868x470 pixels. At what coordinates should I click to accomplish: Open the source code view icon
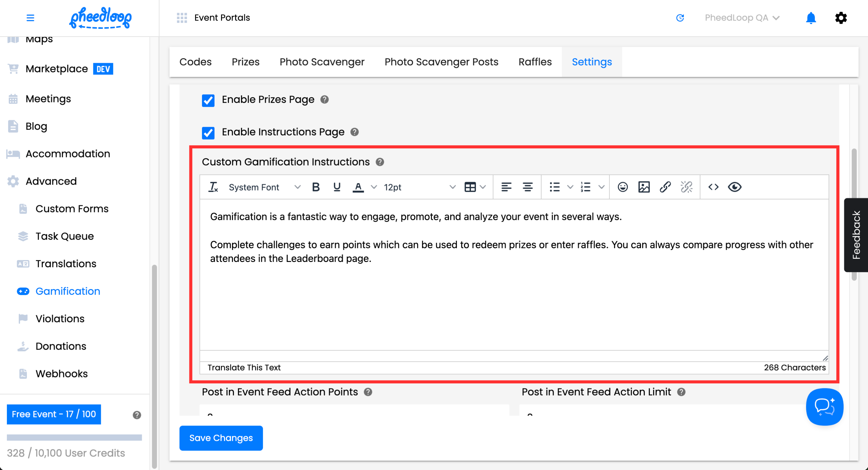tap(713, 187)
